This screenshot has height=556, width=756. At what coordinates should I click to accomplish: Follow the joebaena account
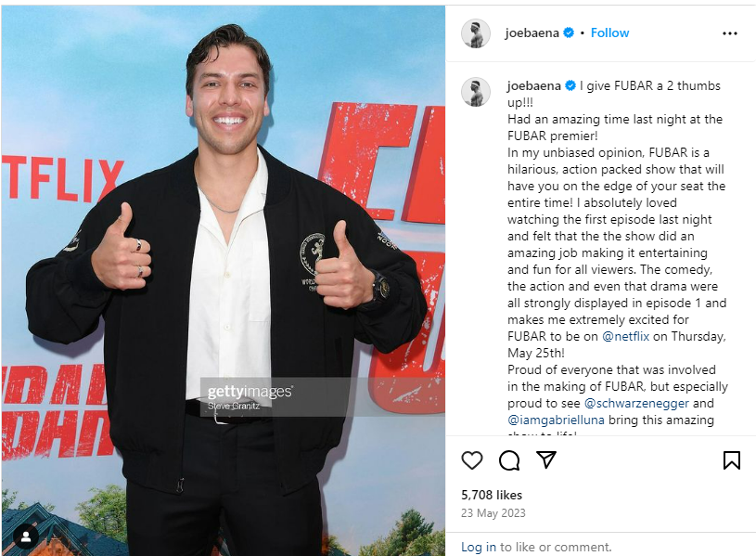(x=610, y=32)
